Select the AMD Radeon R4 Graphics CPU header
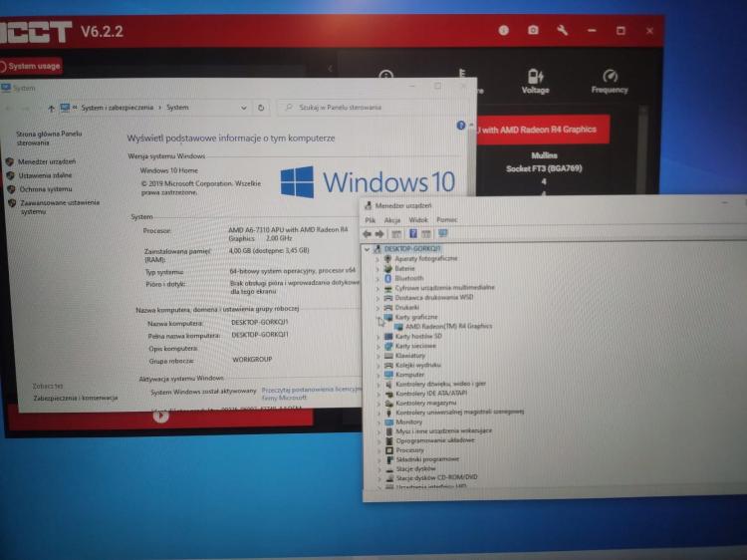The image size is (747, 560). (x=543, y=130)
